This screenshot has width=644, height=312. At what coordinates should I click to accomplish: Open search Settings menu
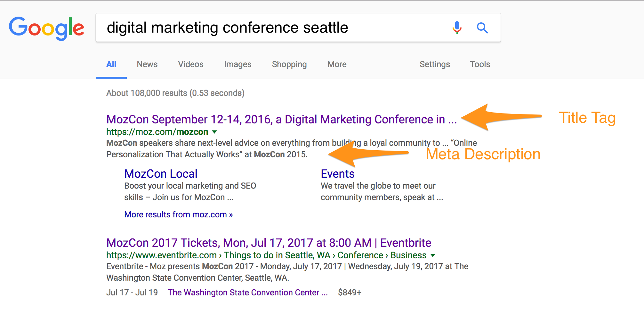pyautogui.click(x=435, y=65)
